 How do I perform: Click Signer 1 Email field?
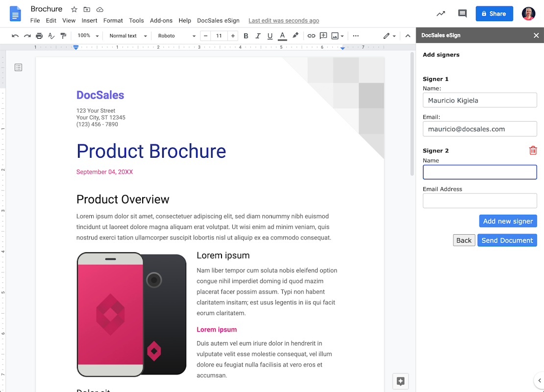pyautogui.click(x=479, y=129)
